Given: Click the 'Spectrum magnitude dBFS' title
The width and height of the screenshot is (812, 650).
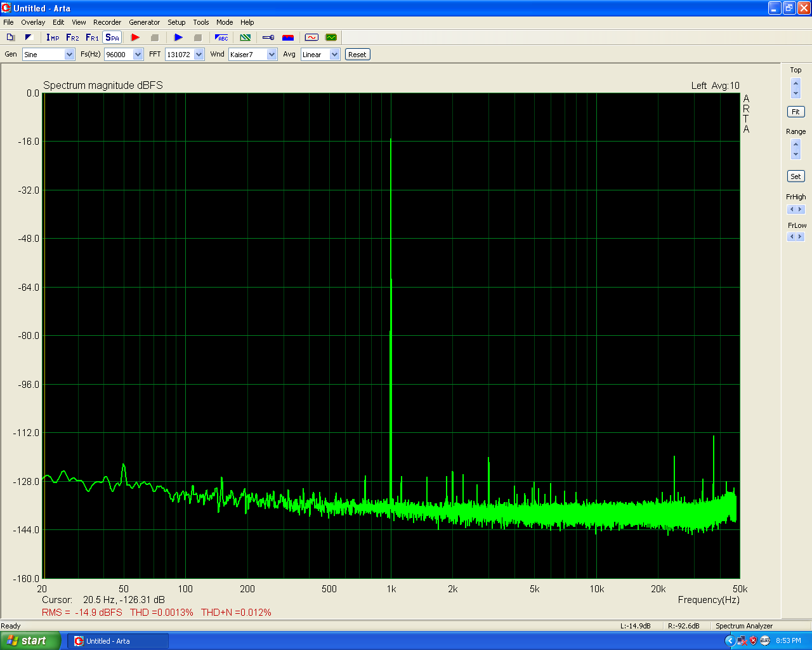Looking at the screenshot, I should 103,85.
